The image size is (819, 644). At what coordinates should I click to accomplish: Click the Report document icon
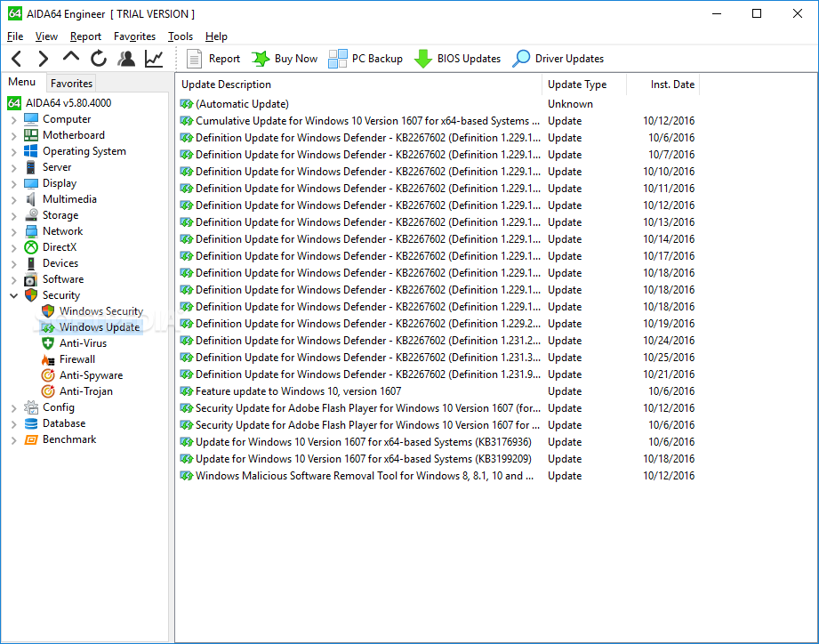[x=195, y=59]
